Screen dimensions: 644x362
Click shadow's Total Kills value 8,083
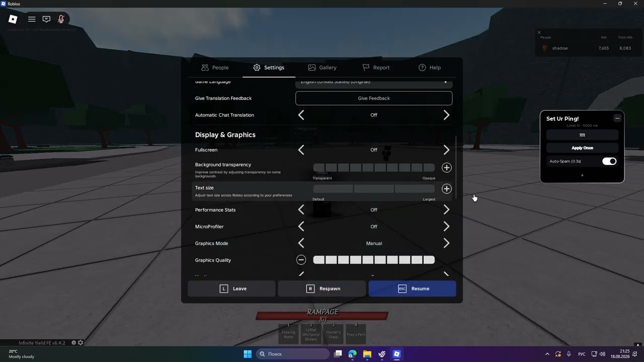625,48
